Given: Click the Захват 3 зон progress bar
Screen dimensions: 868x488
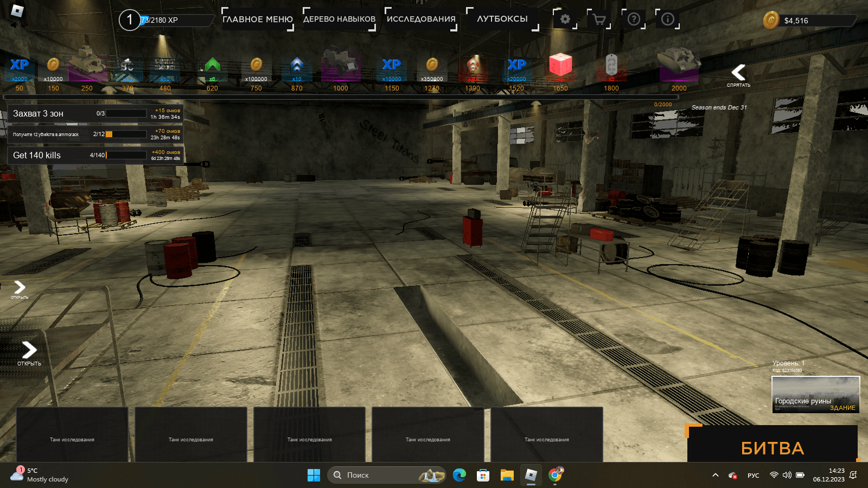Looking at the screenshot, I should (126, 113).
